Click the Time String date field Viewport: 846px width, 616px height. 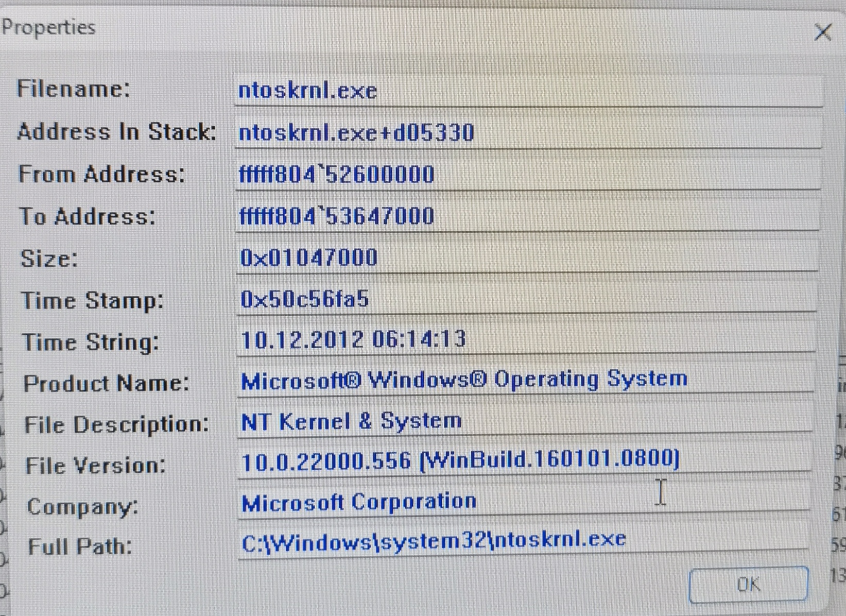tap(526, 339)
